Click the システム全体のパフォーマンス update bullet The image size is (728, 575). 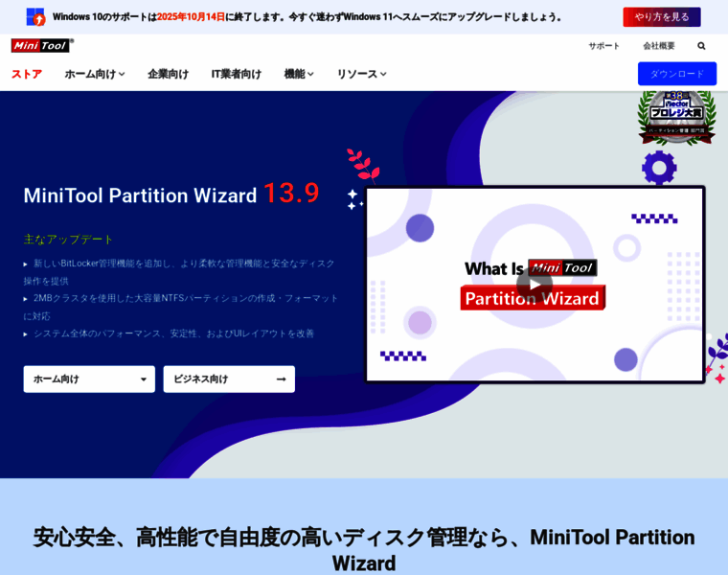[169, 333]
